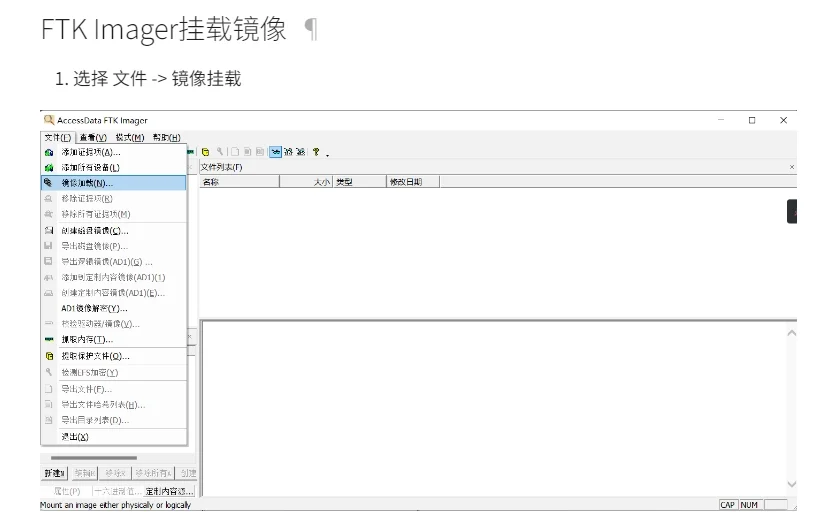Image resolution: width=818 pixels, height=512 pixels.
Task: Open the toolbar overflow arrow after help icon
Action: click(327, 154)
